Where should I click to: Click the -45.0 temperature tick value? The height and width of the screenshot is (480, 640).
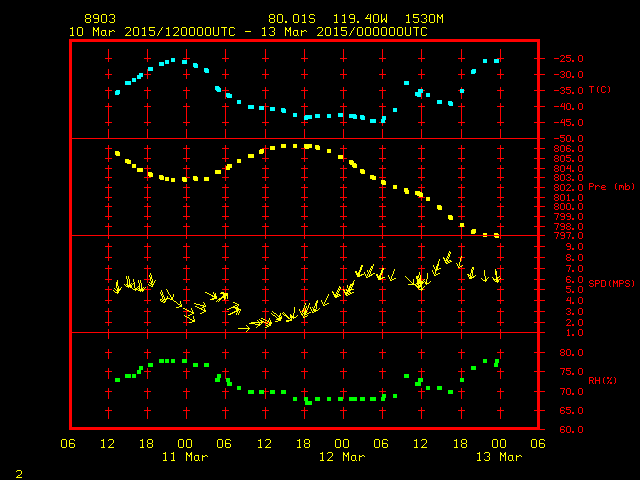[x=569, y=122]
